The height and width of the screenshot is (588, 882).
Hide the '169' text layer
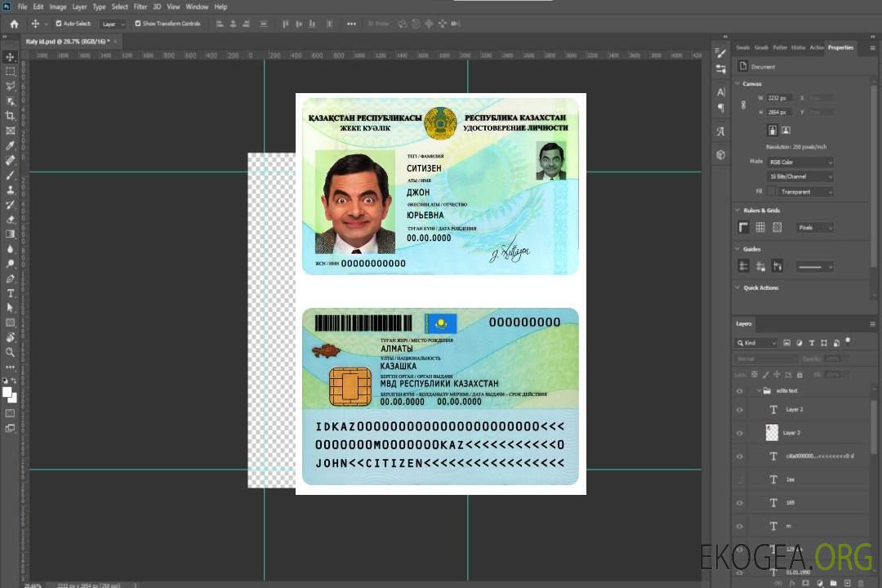(x=740, y=503)
